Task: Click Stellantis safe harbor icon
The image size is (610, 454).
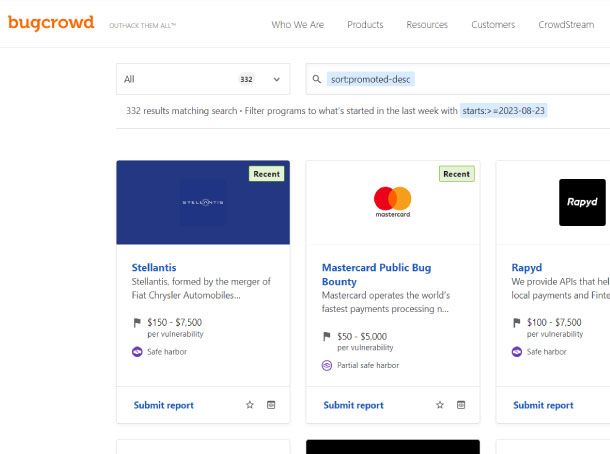Action: (137, 352)
